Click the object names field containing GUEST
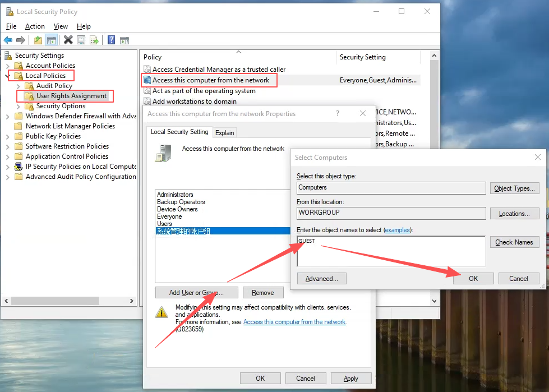 coord(391,251)
